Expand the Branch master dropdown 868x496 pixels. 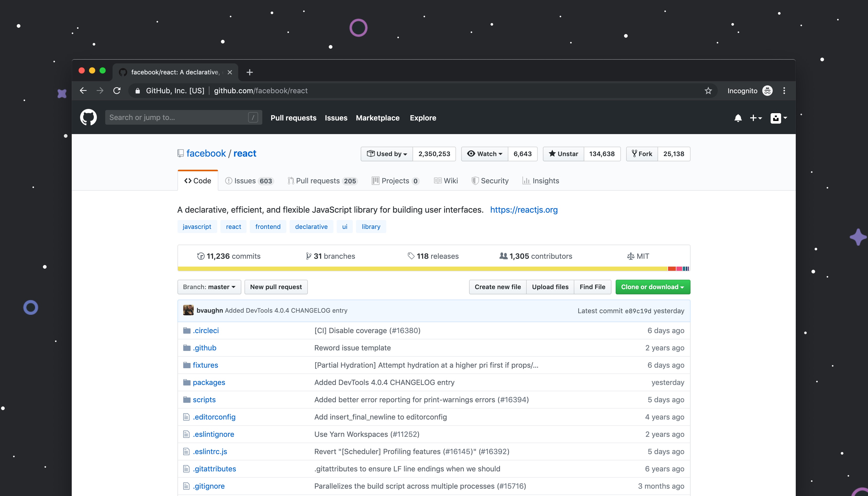click(x=208, y=287)
